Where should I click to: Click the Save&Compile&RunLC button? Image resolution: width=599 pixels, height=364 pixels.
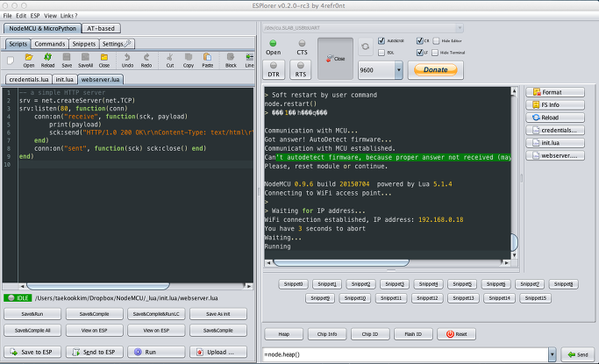tap(156, 314)
